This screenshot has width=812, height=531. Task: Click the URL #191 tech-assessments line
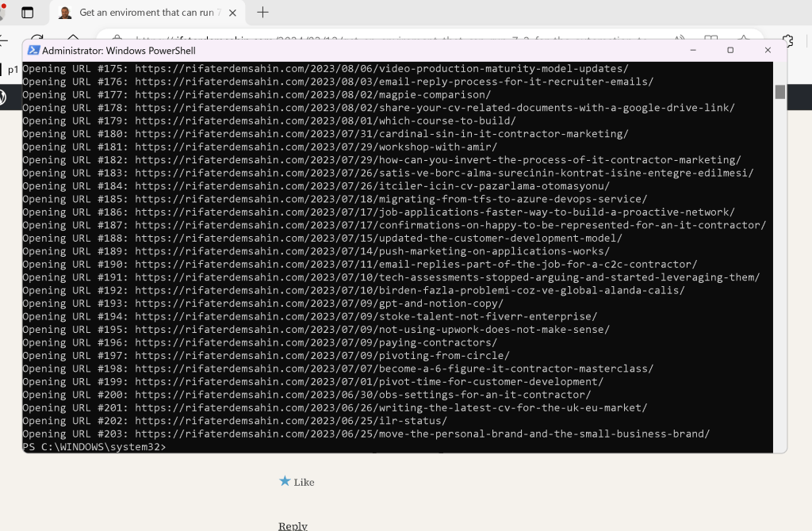click(391, 277)
